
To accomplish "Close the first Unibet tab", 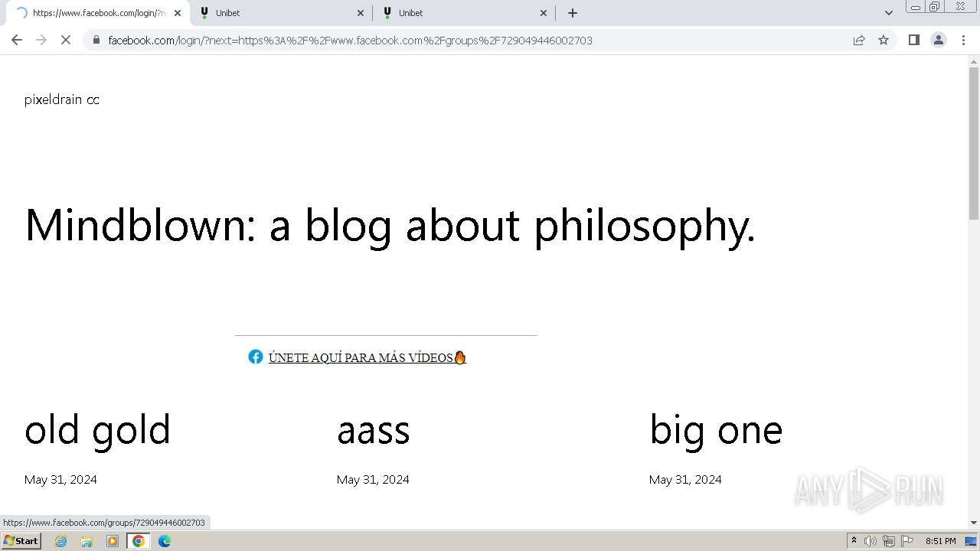I will point(361,13).
